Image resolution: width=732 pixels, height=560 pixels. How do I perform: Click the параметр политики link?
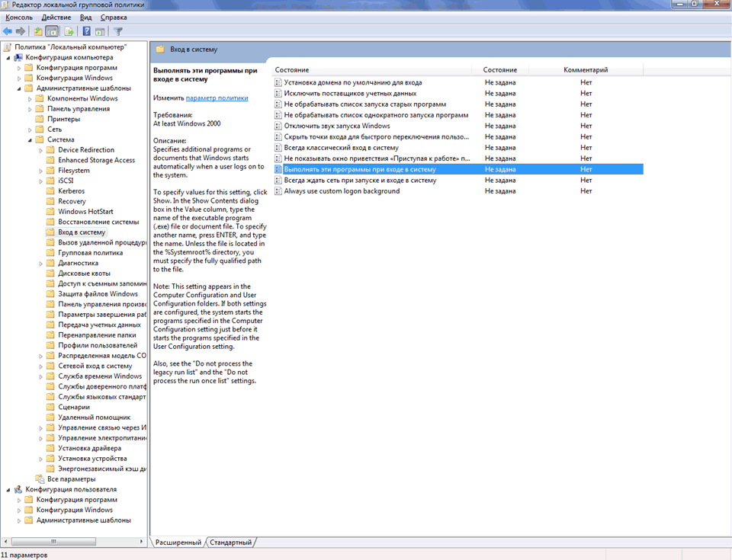click(x=217, y=98)
